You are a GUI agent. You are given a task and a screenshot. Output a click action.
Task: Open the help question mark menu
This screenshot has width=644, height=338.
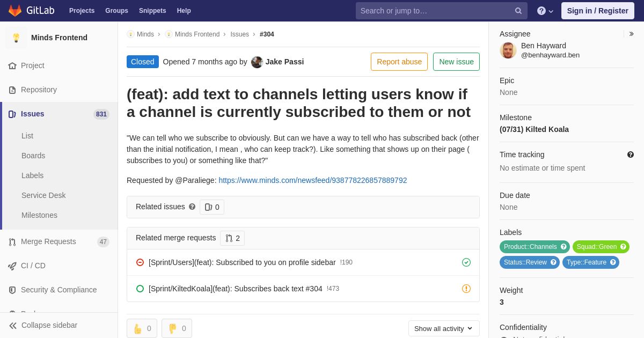tap(545, 11)
